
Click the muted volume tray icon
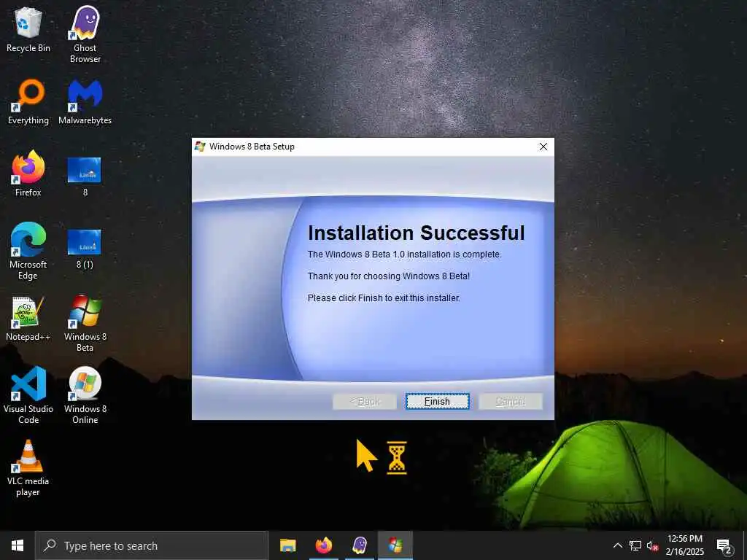[652, 545]
